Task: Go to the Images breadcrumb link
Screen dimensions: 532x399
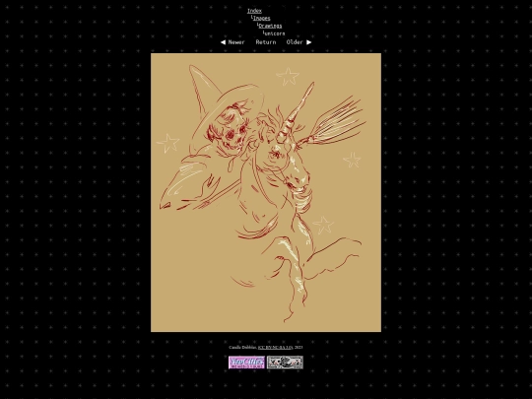Action: (261, 19)
